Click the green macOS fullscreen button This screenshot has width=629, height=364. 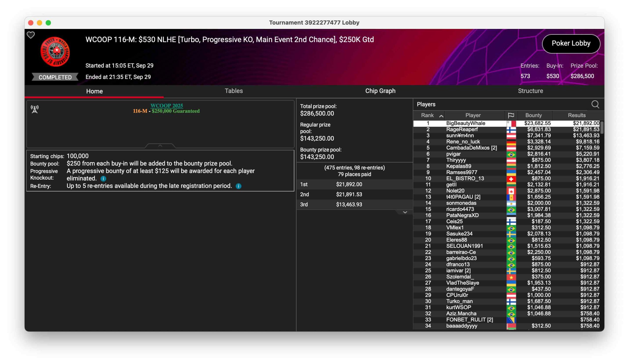48,23
